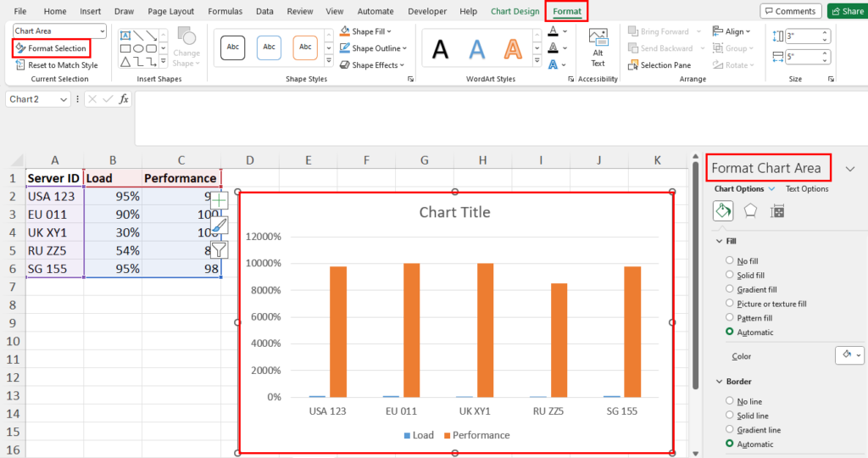The height and width of the screenshot is (458, 868).
Task: Click Reset to Match Style
Action: [57, 64]
